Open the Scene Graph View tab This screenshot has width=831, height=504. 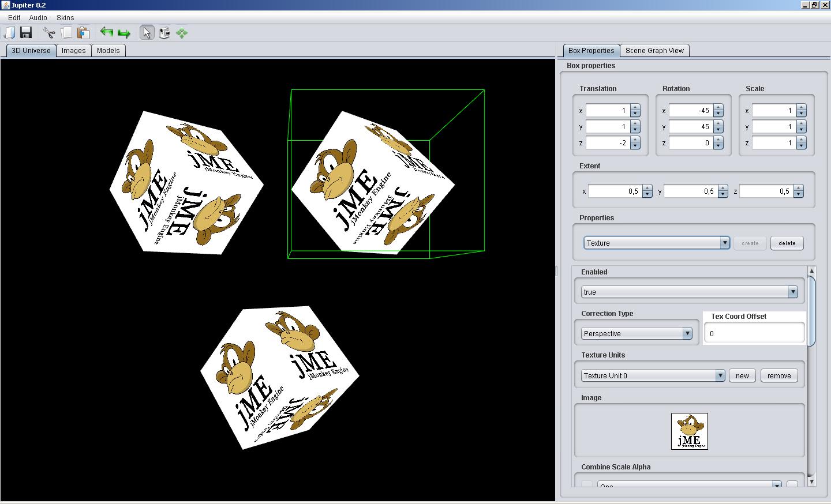tap(654, 50)
